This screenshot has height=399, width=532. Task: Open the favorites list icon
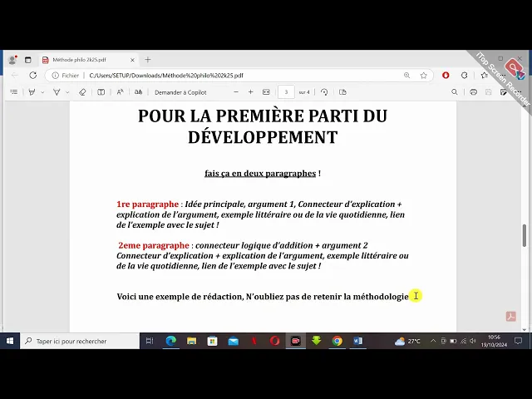(484, 76)
